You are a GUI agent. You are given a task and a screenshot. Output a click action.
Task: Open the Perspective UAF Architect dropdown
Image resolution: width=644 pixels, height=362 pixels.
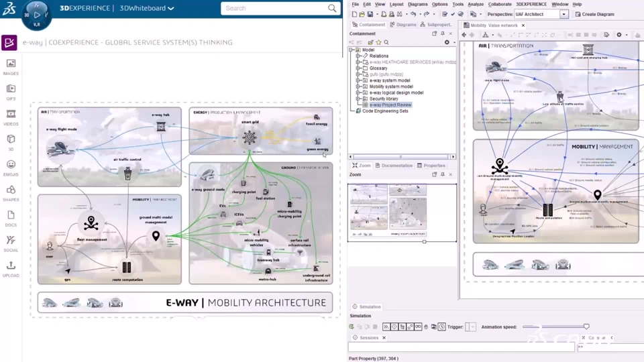(564, 14)
